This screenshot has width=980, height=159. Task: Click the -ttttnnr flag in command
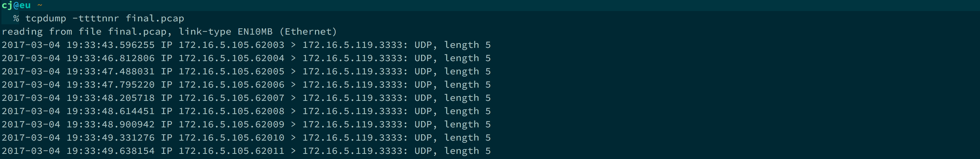coord(95,19)
